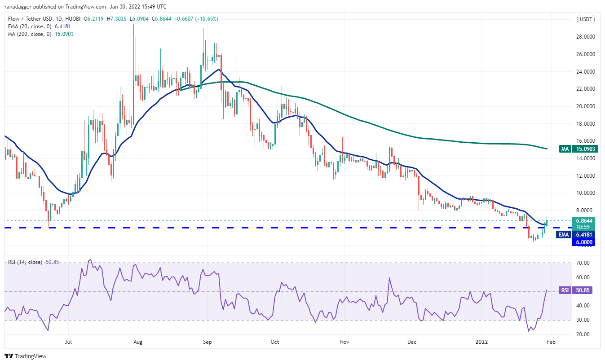The width and height of the screenshot is (605, 364).
Task: Click the TradingView logo icon
Action: click(x=9, y=356)
